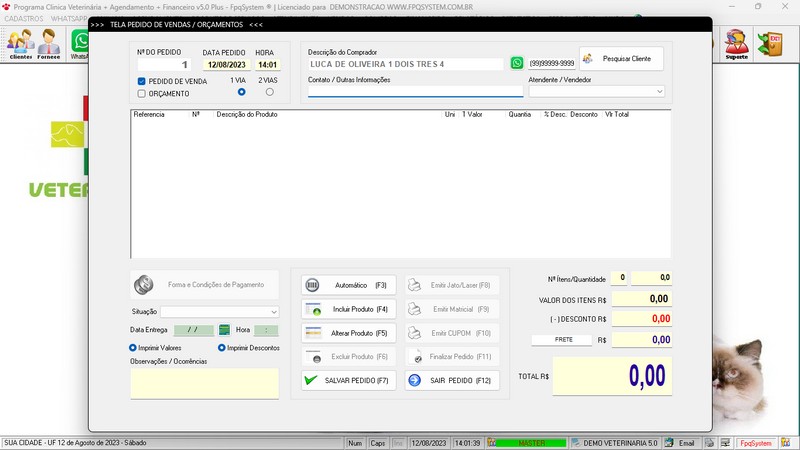The height and width of the screenshot is (450, 800).
Task: Click the Desconto R$ value field
Action: pos(642,319)
